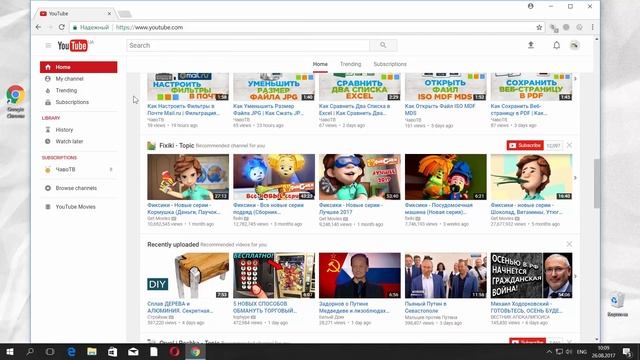The width and height of the screenshot is (640, 360).
Task: Bookmark this page with the star icon
Action: click(539, 27)
